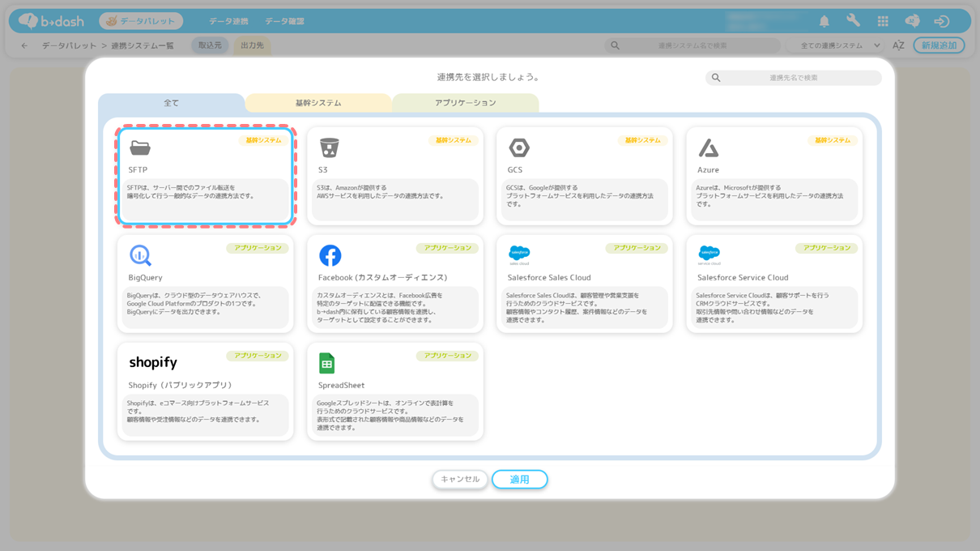Select the SFTP folder icon

(x=140, y=147)
